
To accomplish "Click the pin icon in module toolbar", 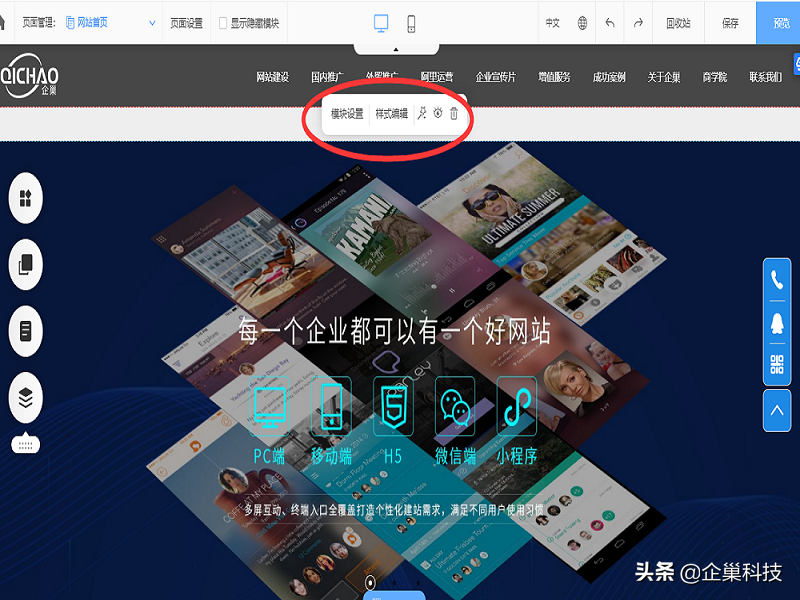I will coord(422,113).
